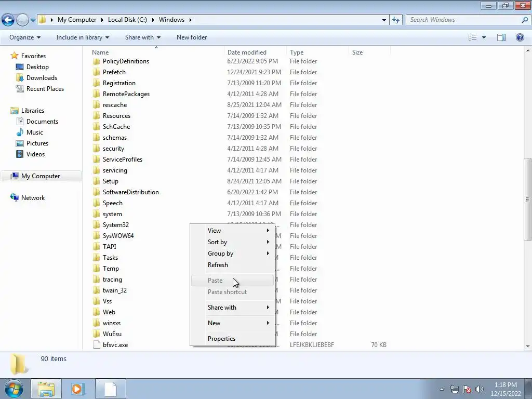Open the recent pages dropdown arrow
The image size is (532, 399).
(33, 20)
